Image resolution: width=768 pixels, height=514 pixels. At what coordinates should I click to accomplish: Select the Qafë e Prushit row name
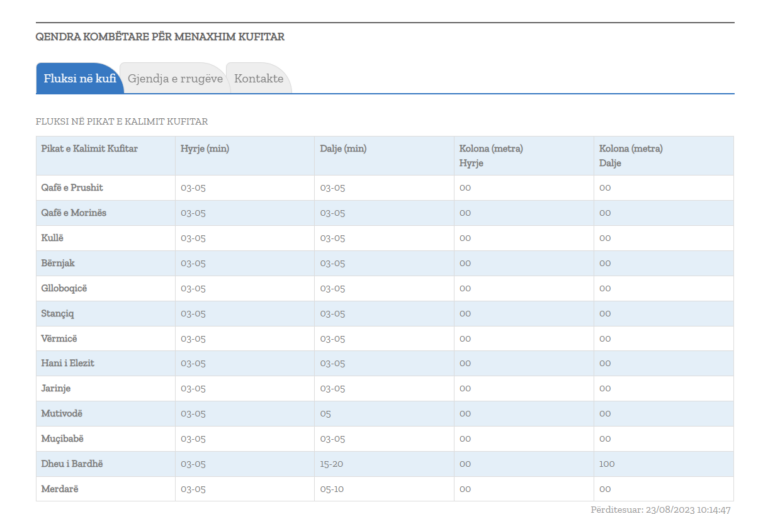(x=72, y=188)
